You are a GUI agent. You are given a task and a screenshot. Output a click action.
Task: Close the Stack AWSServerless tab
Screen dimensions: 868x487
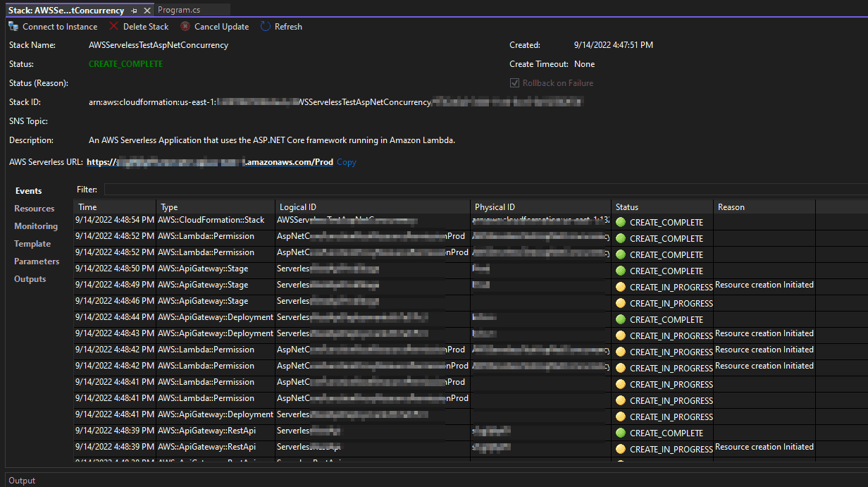147,11
